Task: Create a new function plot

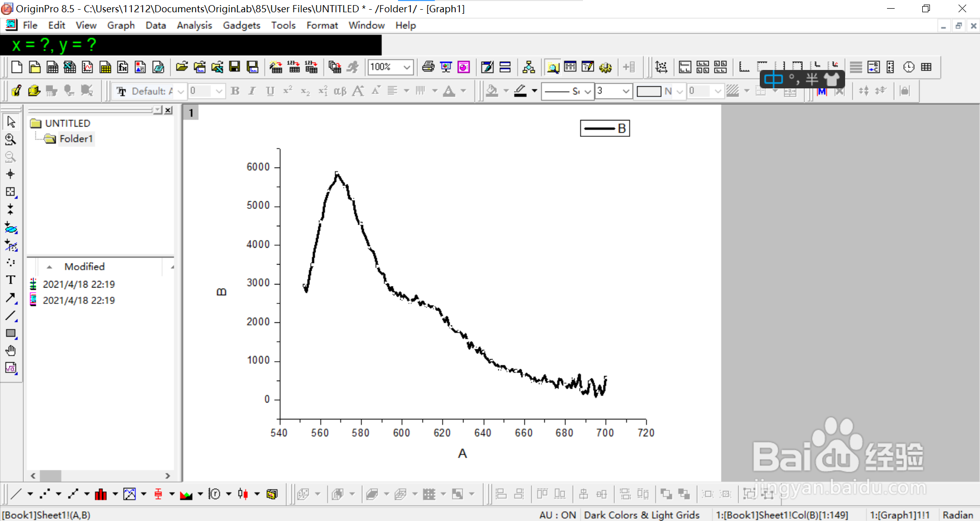Action: 123,67
